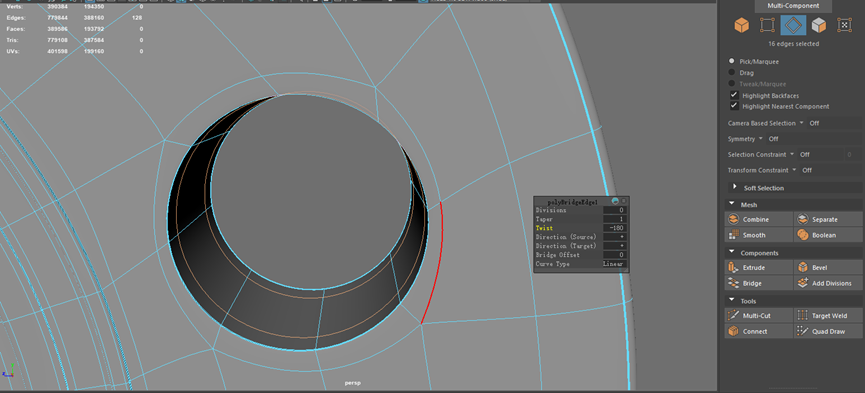Click Direction (Target) value field
Viewport: 865px width, 393px height.
[615, 246]
